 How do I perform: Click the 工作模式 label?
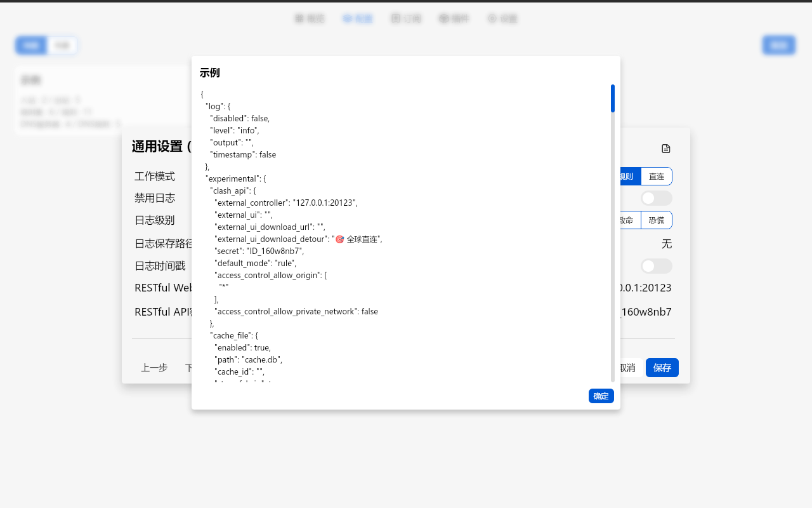coord(155,176)
